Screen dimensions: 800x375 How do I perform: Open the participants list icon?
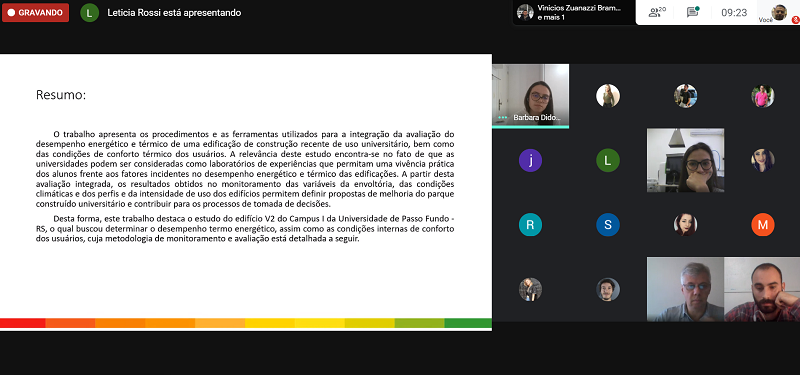coord(657,12)
